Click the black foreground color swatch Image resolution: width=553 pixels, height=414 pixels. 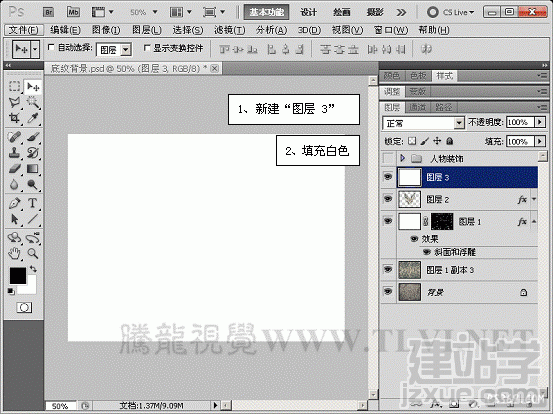coord(18,276)
